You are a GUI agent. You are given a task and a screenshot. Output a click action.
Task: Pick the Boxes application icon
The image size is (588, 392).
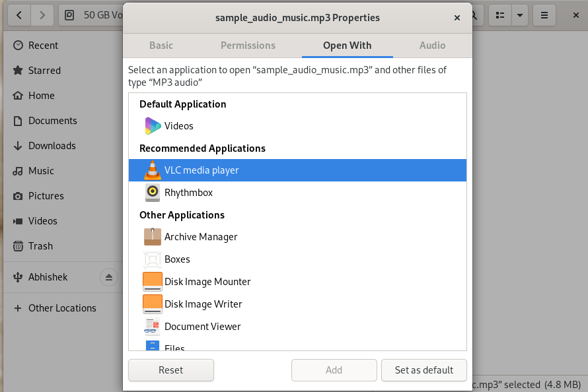coord(153,259)
